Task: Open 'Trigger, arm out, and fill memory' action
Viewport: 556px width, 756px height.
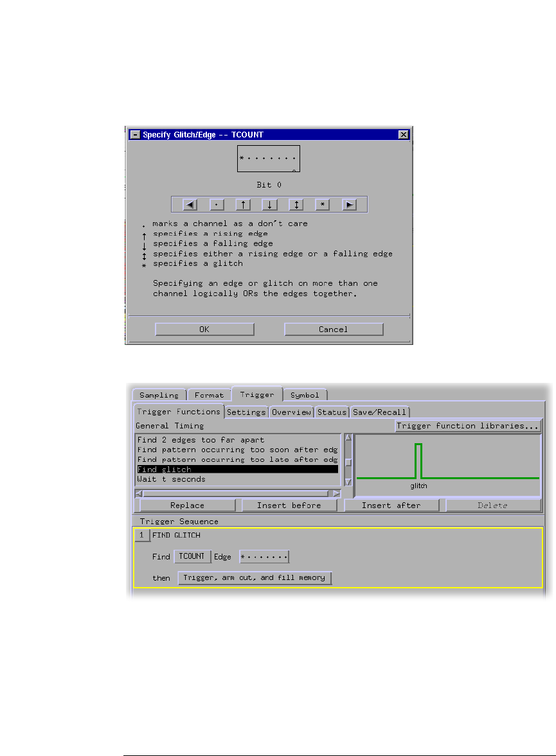Action: (x=255, y=577)
